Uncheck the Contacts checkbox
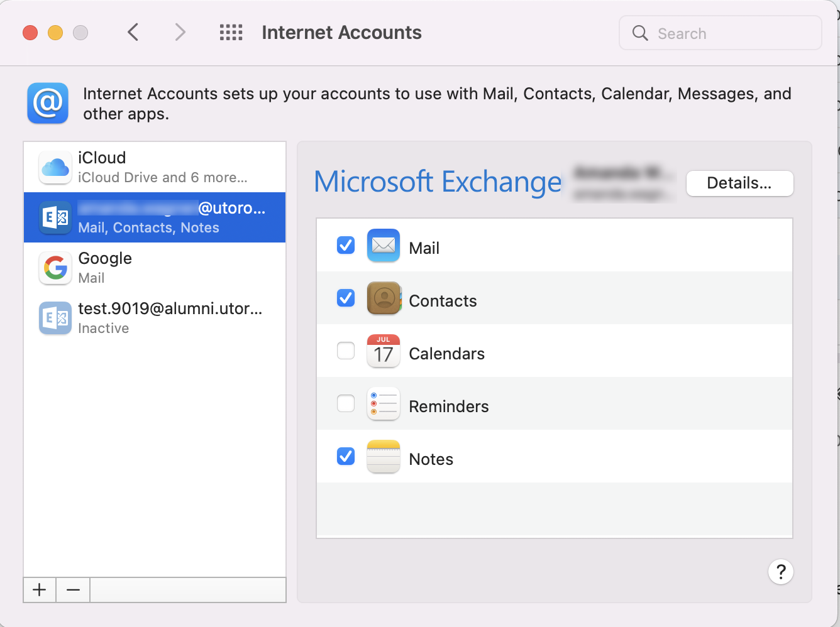Viewport: 840px width, 627px height. 346,298
